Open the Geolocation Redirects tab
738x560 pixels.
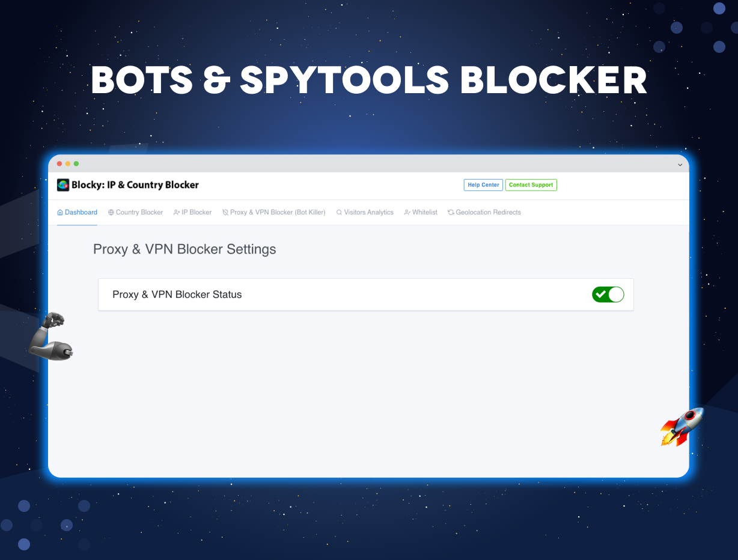[x=484, y=212]
